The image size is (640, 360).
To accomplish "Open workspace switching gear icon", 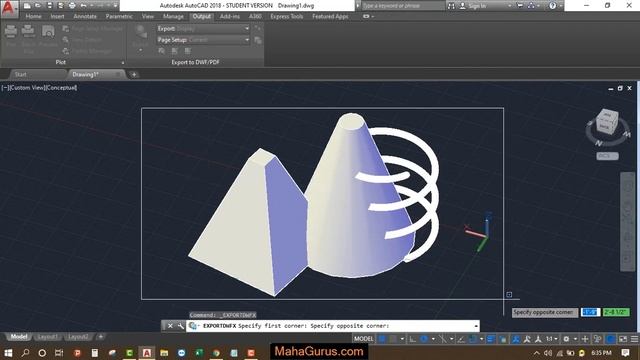I will [x=566, y=339].
